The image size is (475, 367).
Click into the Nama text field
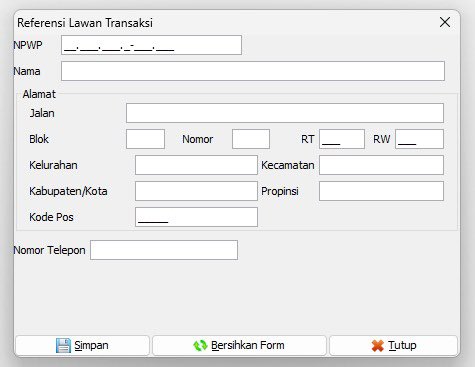point(253,71)
